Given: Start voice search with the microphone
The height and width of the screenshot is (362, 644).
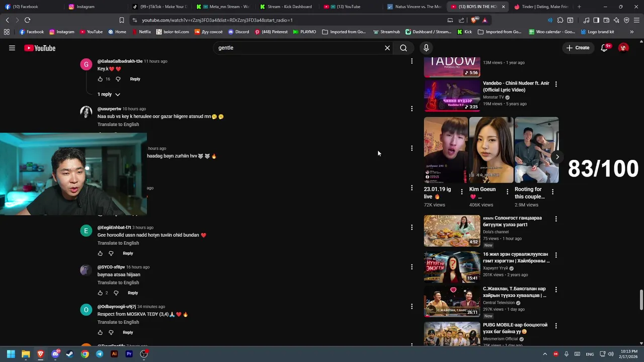Looking at the screenshot, I should pyautogui.click(x=426, y=48).
